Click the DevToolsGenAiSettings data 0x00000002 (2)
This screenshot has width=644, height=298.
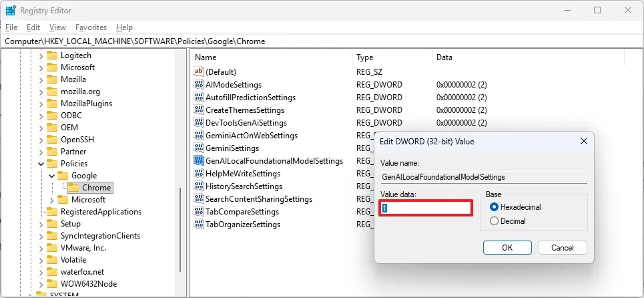click(x=462, y=123)
